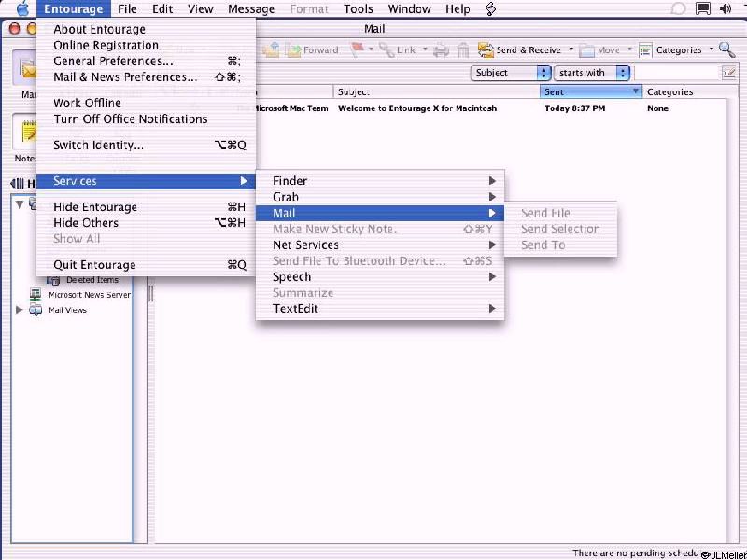Click the Link toolbar button
The image size is (747, 560).
399,49
